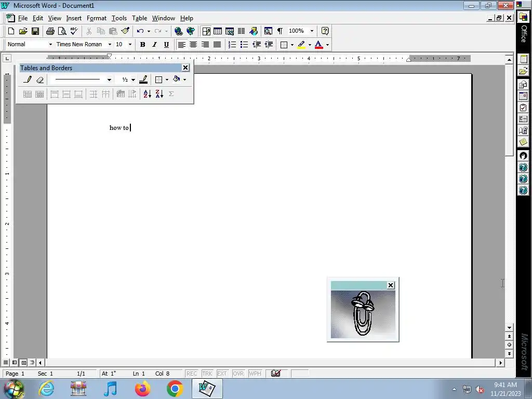Sort Ascending in Tables and Borders
The height and width of the screenshot is (399, 532).
147,94
